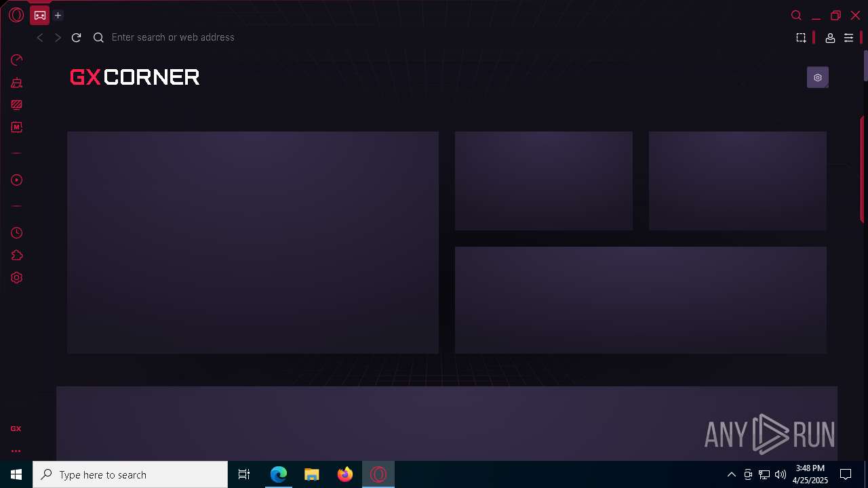
Task: Open the clock showing 3:48 PM
Action: coord(810,474)
